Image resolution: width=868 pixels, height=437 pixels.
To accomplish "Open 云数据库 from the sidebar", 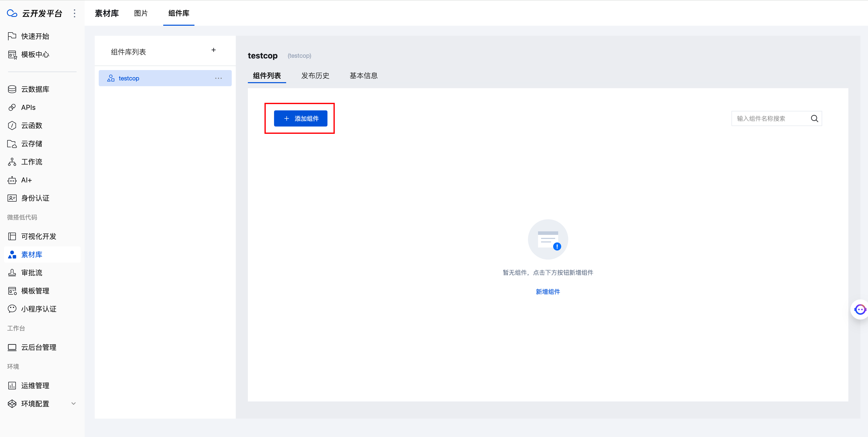I will 35,89.
